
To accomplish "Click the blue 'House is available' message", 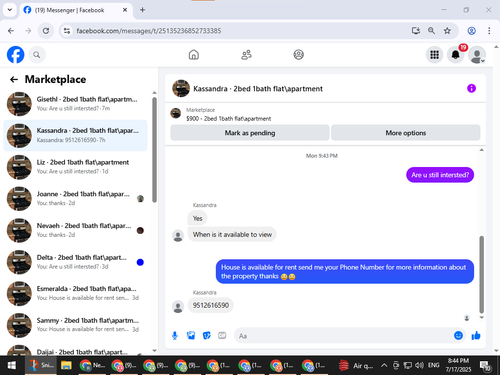I will 345,272.
